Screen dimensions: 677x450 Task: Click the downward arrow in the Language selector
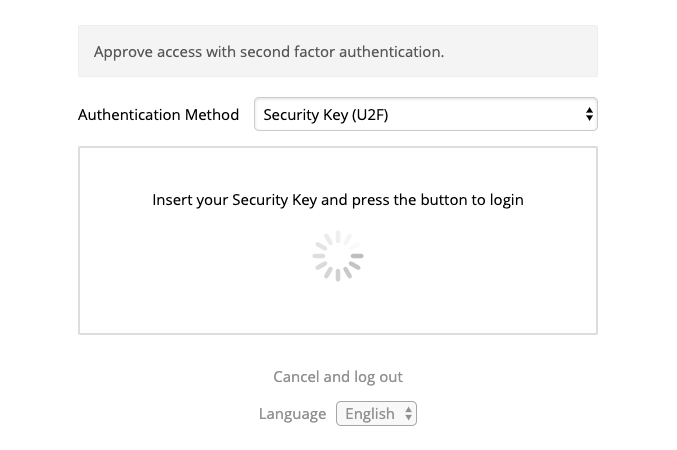click(408, 418)
